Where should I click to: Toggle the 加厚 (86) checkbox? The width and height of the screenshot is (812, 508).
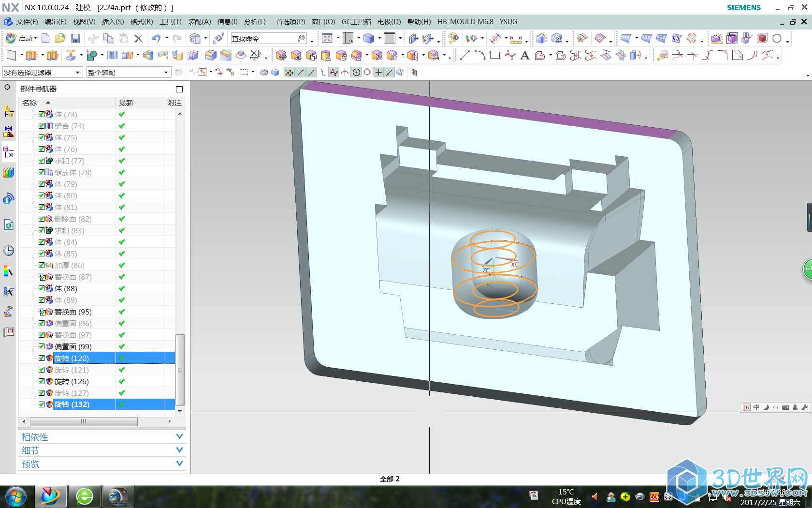click(42, 265)
